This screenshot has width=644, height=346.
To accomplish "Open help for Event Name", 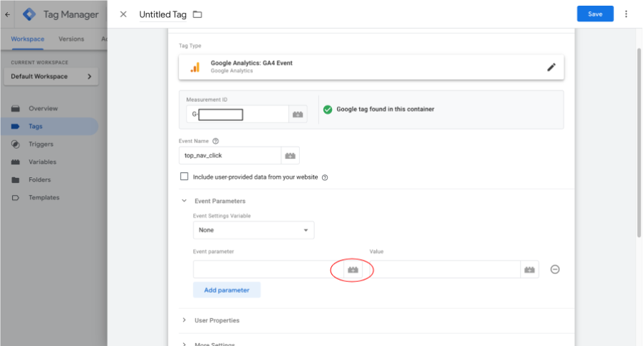I will tap(216, 141).
